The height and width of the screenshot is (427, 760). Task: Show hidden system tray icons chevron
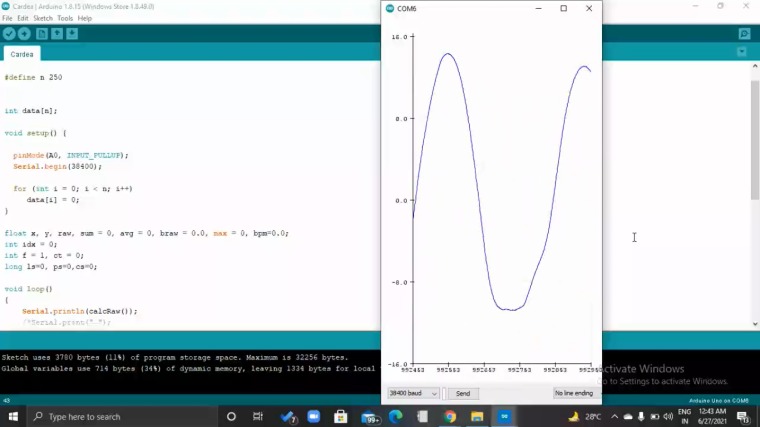pyautogui.click(x=615, y=416)
